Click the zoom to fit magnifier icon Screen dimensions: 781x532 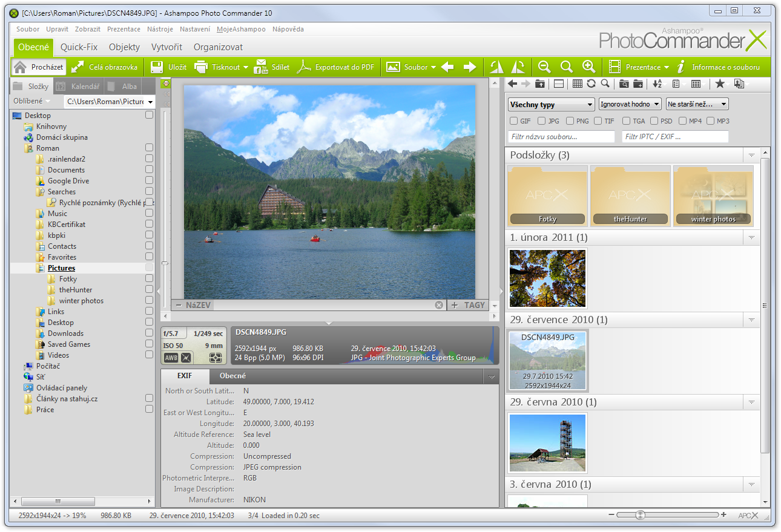[566, 67]
